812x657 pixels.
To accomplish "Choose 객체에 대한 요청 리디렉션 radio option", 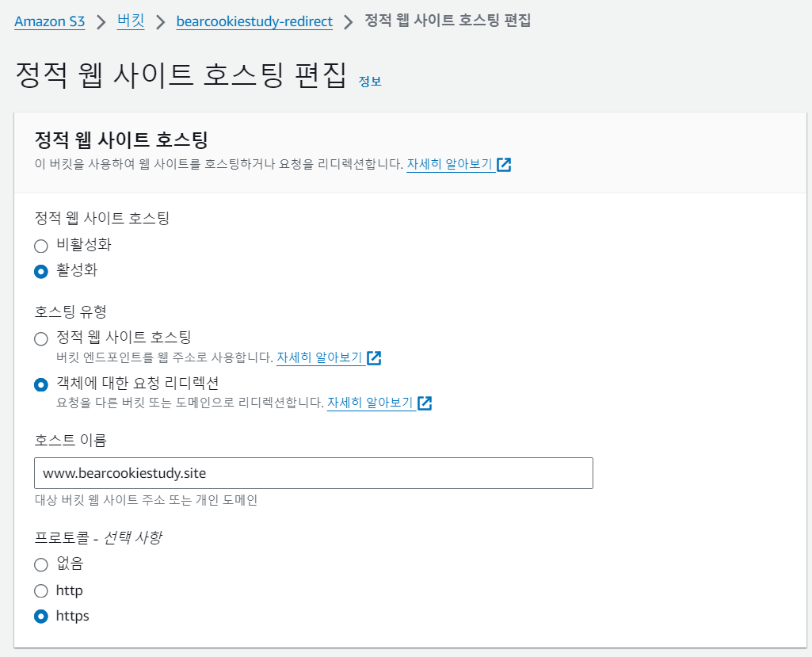I will click(x=41, y=384).
